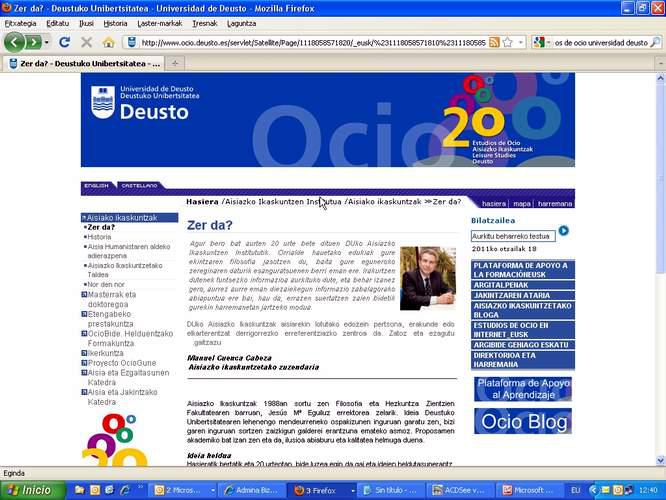Click 'Plataforma de Apoyo al Aprendizaje' banner
The image size is (666, 500).
click(523, 389)
